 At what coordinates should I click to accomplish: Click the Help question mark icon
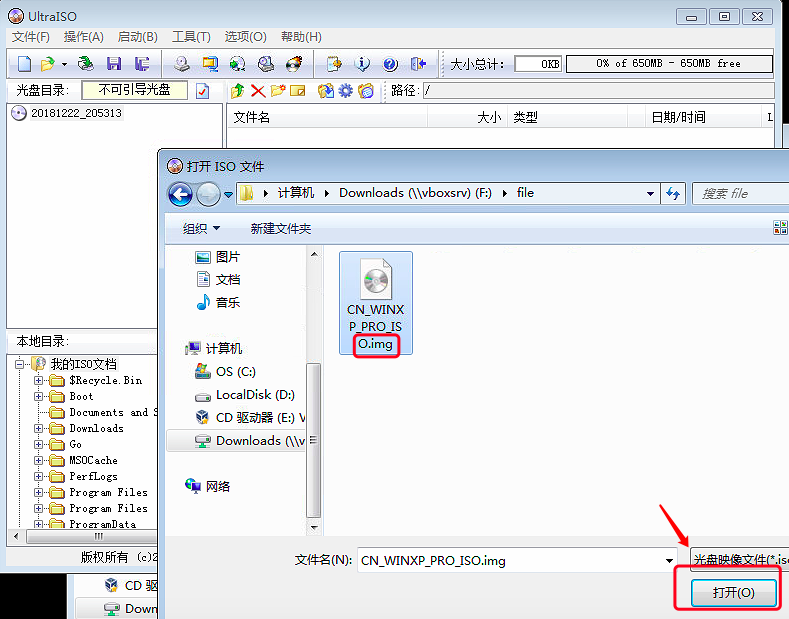tap(390, 64)
